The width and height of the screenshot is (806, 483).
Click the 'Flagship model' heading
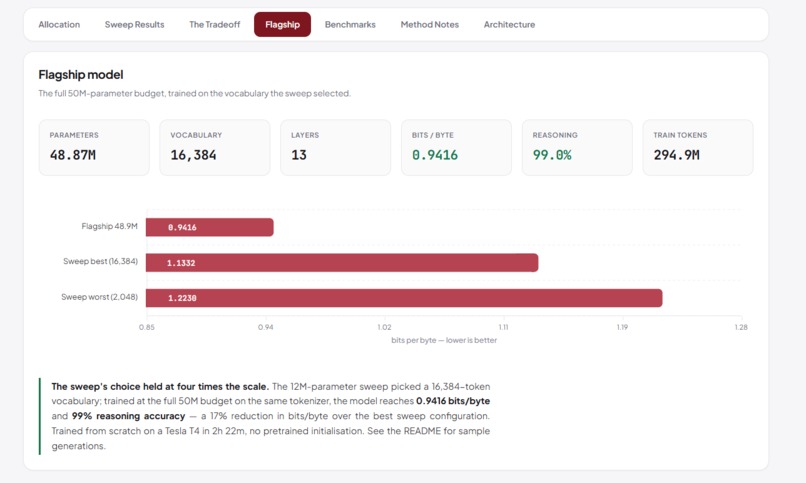point(81,75)
